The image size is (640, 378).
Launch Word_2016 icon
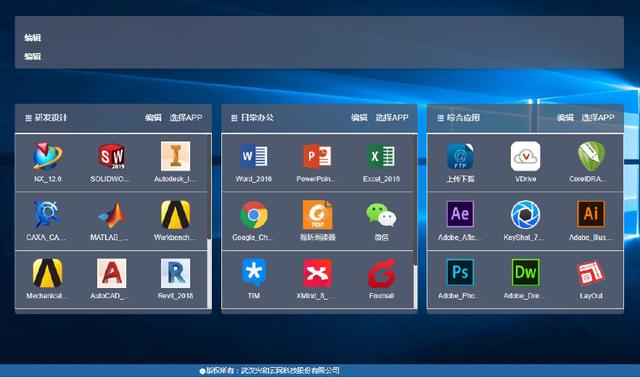point(253,156)
